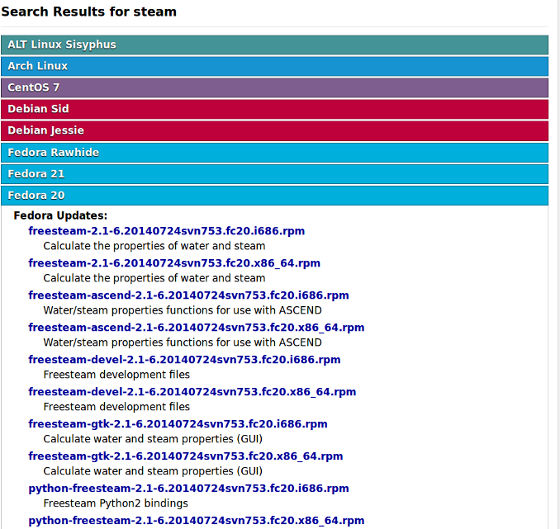Open freesteam-ascend fc20.x86_64.rpm link
Screen dimensions: 560x529
click(196, 328)
